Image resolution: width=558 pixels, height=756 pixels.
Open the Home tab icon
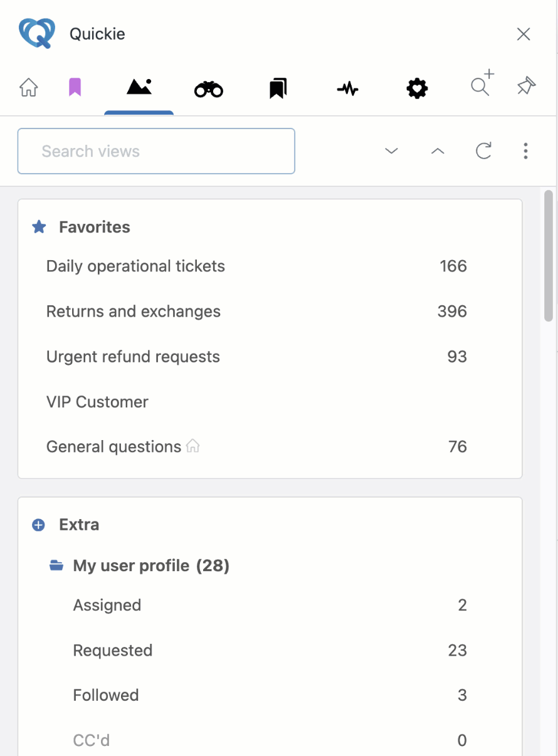29,88
